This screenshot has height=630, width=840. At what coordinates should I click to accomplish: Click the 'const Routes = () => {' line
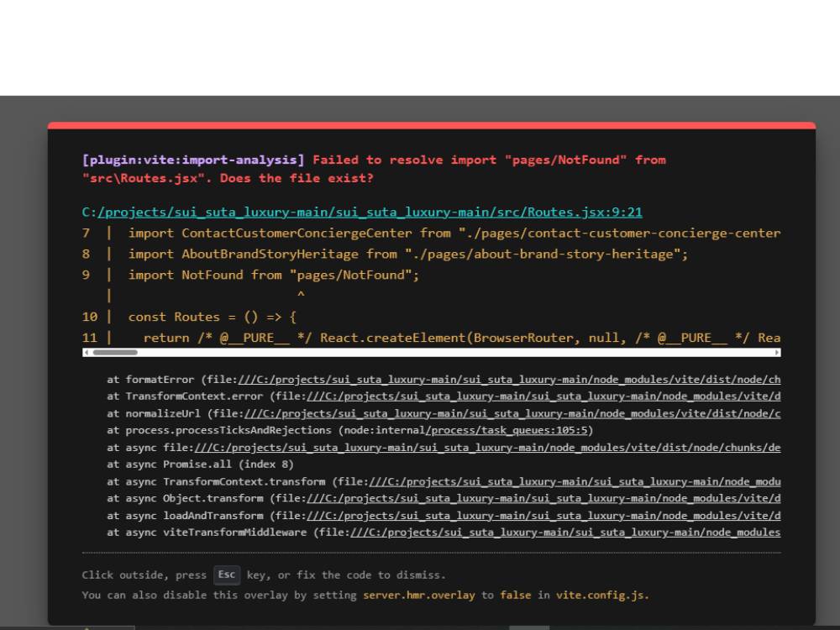pyautogui.click(x=213, y=317)
